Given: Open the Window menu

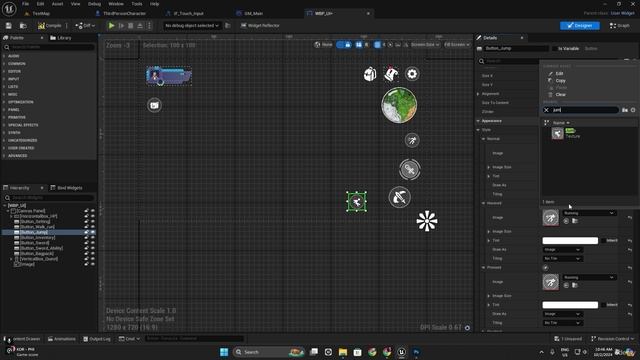Looking at the screenshot, I should (x=116, y=4).
